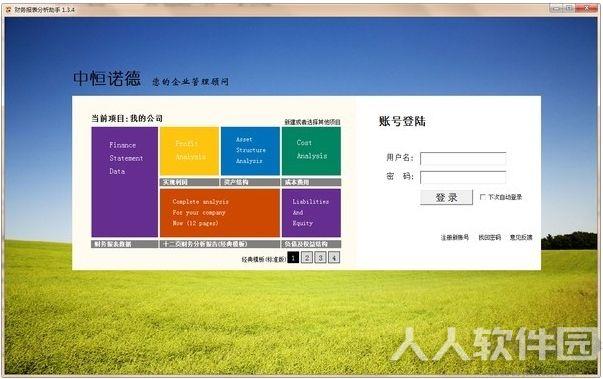The image size is (603, 379).
Task: Click the 负债及权益结构 label bar
Action: (x=311, y=244)
